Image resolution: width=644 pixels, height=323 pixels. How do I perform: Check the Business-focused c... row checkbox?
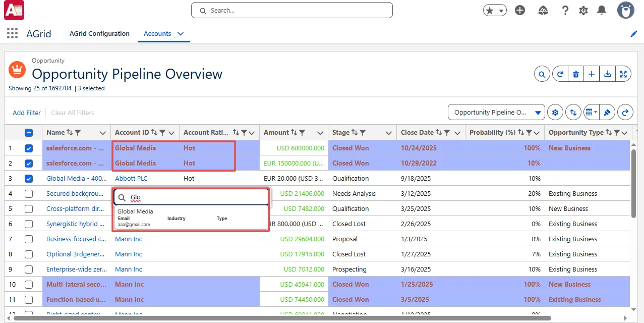29,239
